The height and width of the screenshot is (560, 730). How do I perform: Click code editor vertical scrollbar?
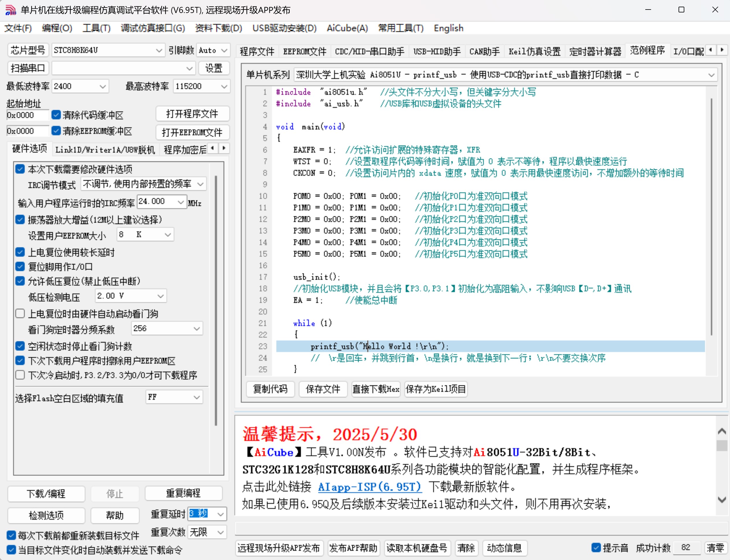(x=711, y=217)
